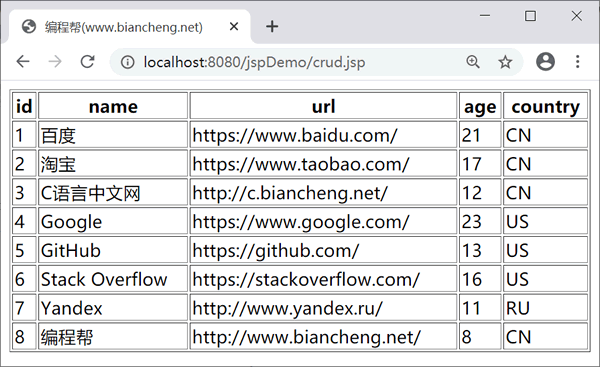600x367 pixels.
Task: Close the browser window
Action: [x=577, y=16]
